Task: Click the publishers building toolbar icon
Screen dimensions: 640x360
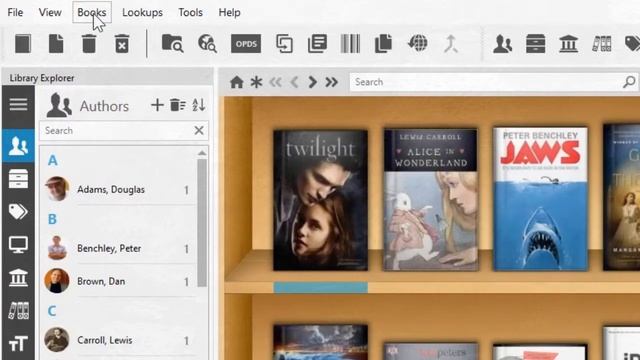Action: click(x=568, y=44)
